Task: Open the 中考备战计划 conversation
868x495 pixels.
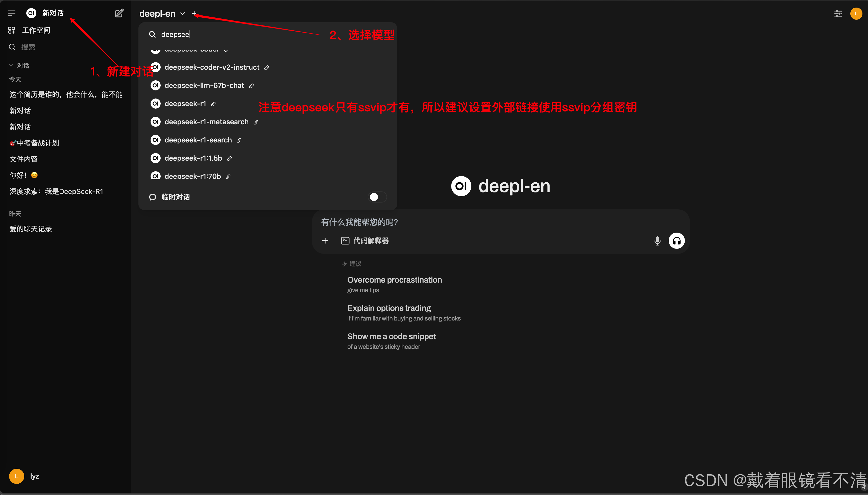Action: coord(37,143)
